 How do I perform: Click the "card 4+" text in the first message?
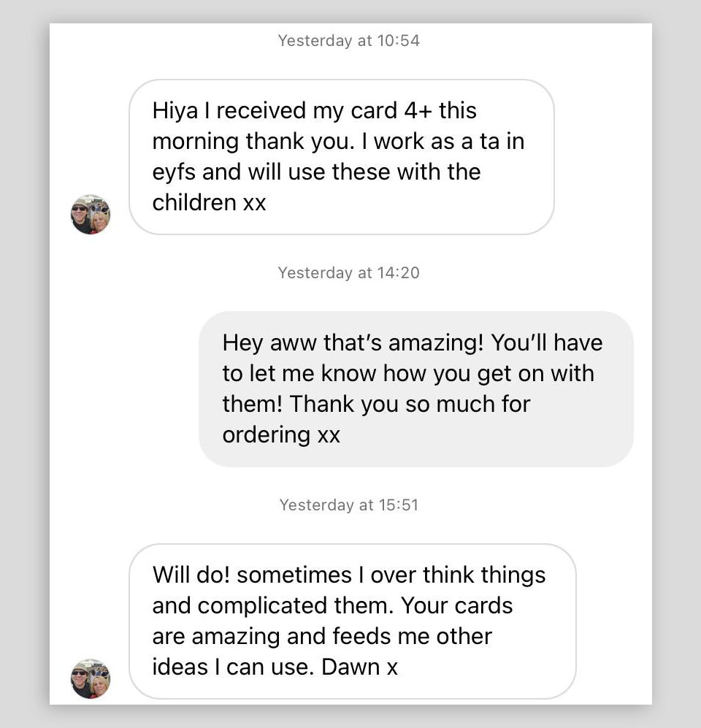[391, 111]
